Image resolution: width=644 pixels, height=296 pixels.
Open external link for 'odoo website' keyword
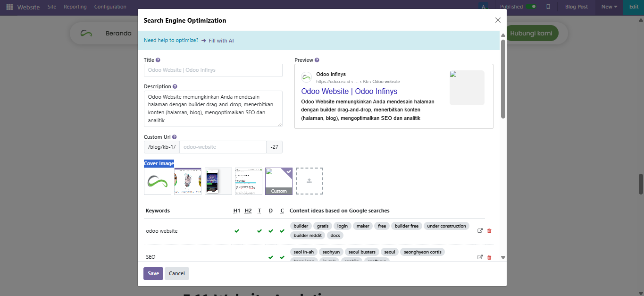480,231
